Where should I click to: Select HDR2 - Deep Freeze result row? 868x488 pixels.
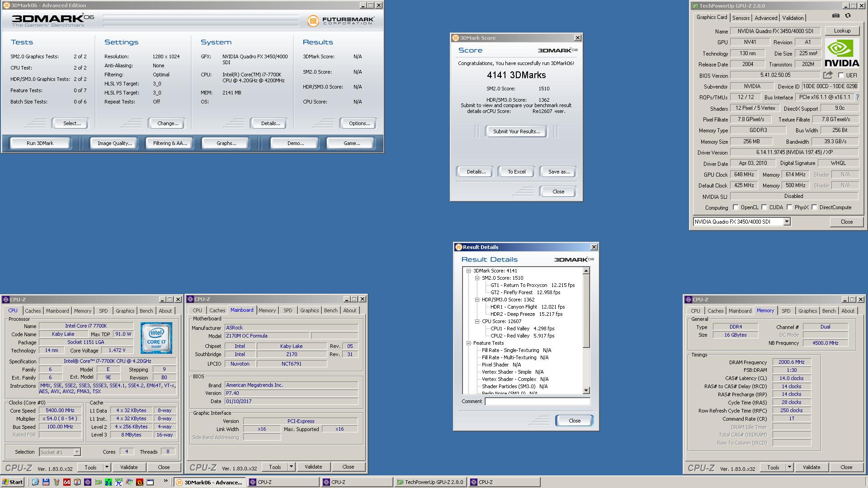(527, 314)
